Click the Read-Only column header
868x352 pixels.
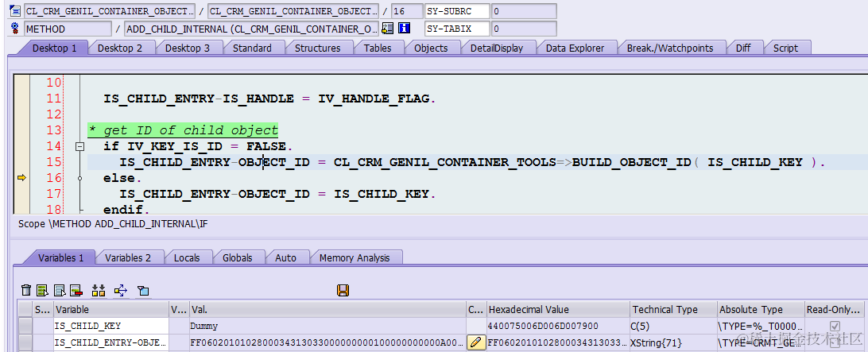point(835,309)
